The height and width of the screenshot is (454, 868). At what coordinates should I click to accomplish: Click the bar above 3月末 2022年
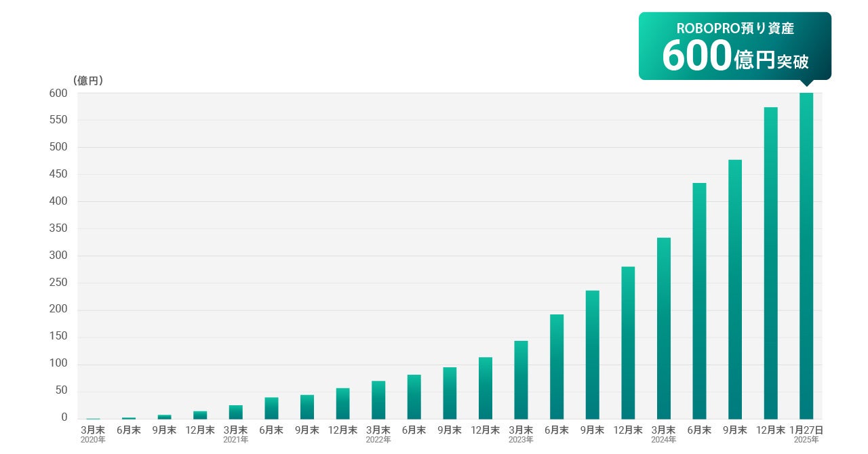coord(378,400)
